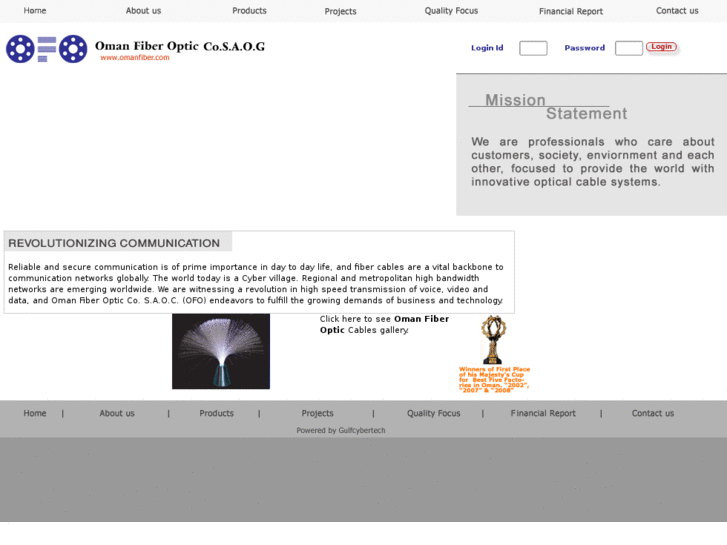Open Home in the footer navigation
This screenshot has width=727, height=545.
35,413
